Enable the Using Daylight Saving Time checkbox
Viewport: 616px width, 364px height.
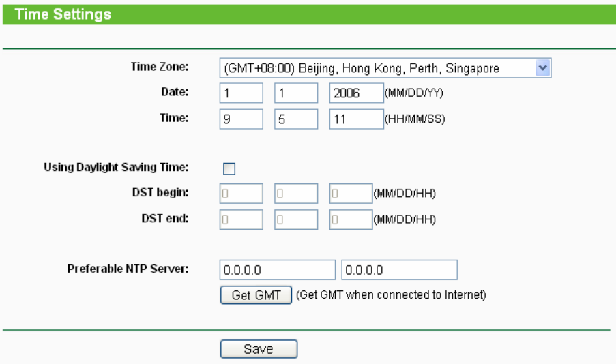click(x=229, y=168)
